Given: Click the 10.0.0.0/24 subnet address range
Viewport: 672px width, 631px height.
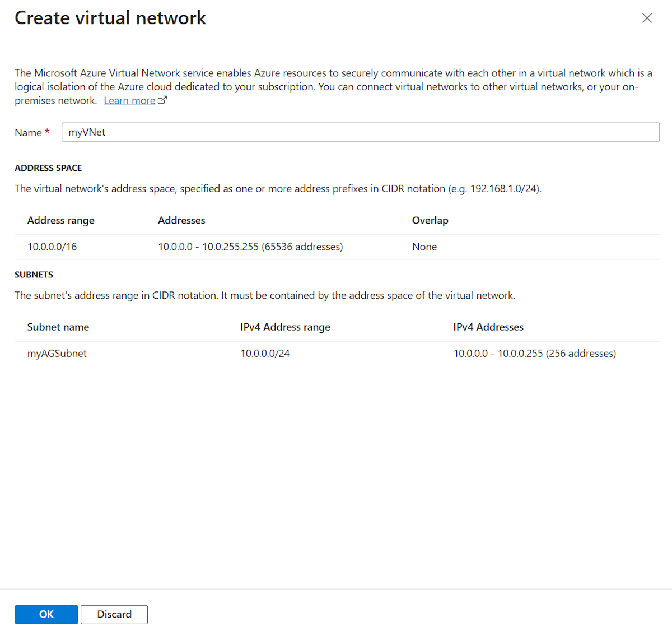Looking at the screenshot, I should click(265, 354).
